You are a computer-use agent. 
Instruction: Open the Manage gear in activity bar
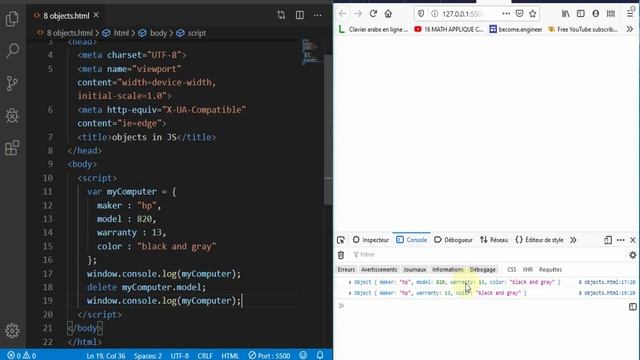tap(12, 330)
